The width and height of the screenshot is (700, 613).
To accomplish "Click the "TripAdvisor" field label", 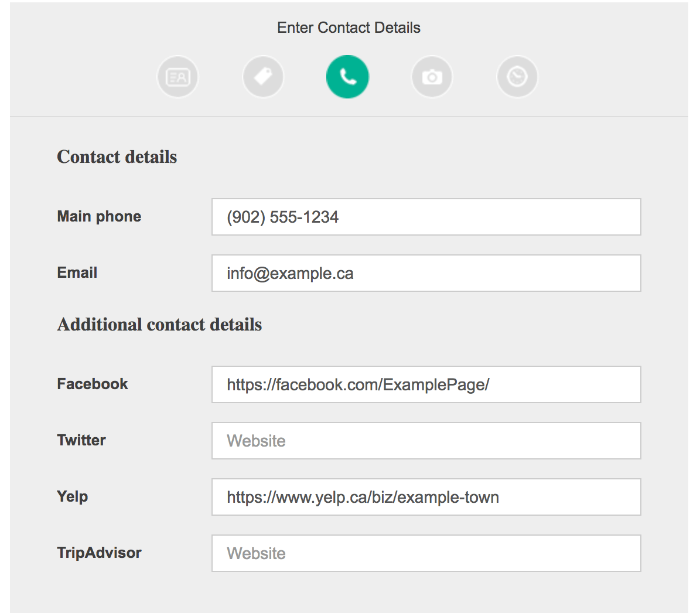I will point(99,553).
